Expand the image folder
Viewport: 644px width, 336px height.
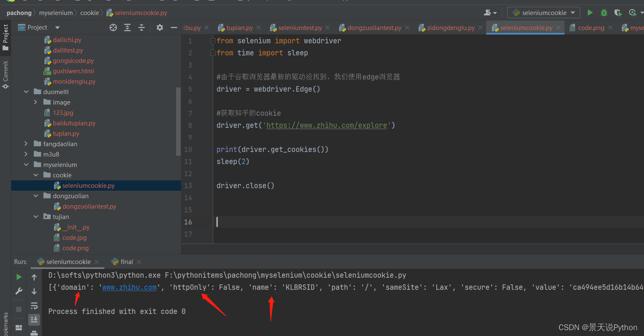coord(36,102)
